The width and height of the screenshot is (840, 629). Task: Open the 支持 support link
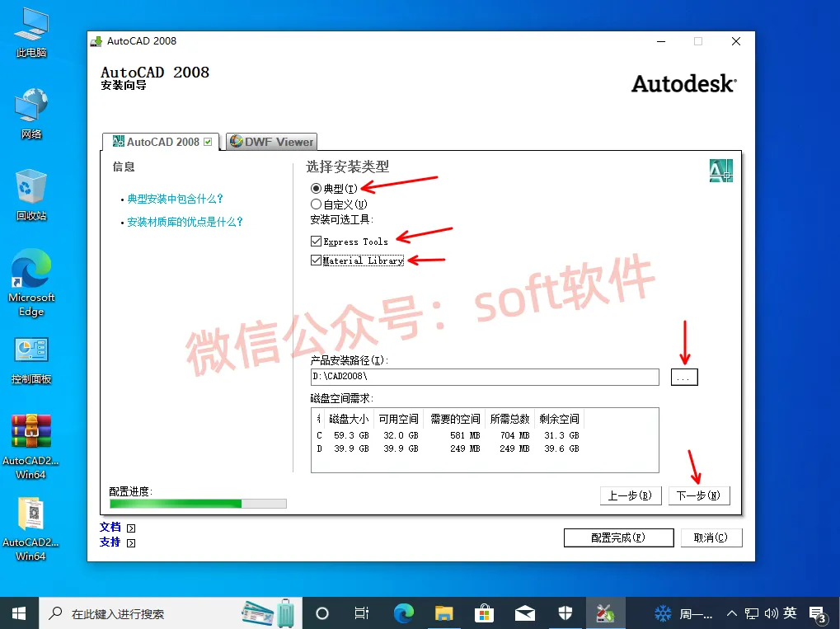(110, 542)
